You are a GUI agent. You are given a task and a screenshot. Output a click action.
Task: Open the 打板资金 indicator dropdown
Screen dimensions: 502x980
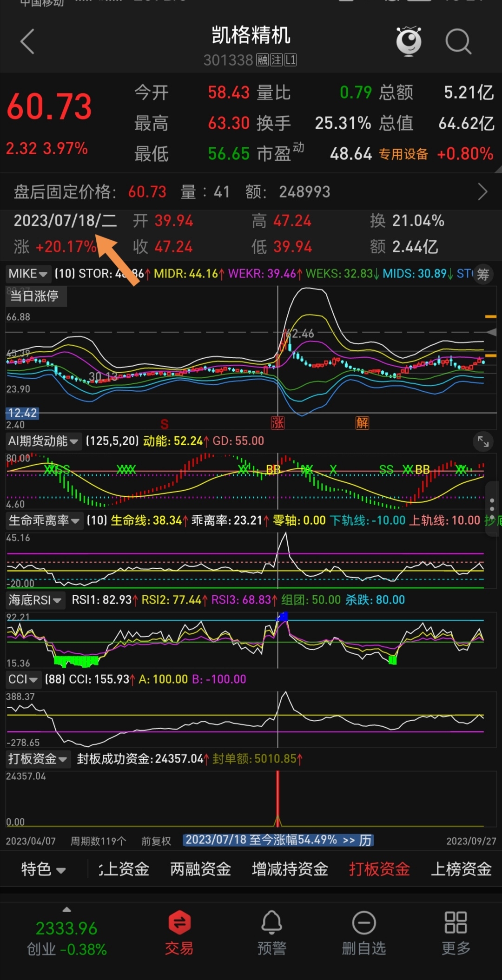[38, 759]
